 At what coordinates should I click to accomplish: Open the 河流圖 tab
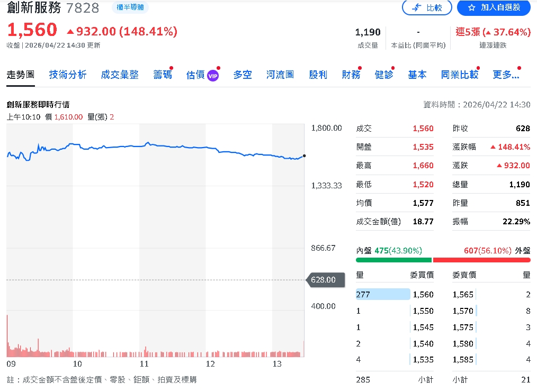pos(280,75)
